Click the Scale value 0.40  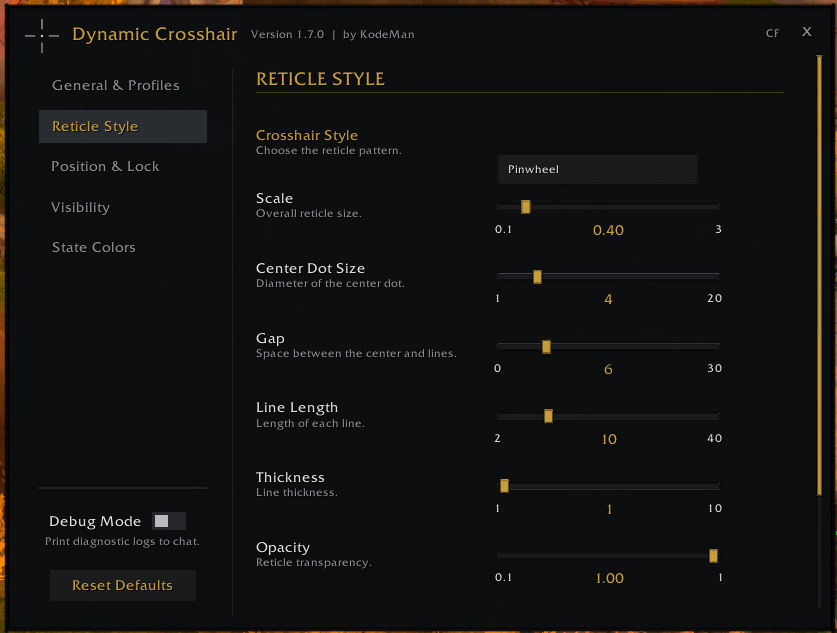pyautogui.click(x=608, y=231)
